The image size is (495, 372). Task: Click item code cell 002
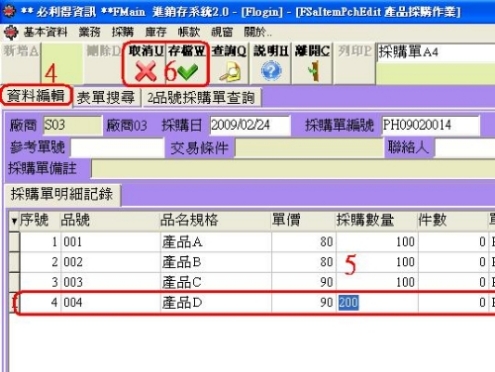point(110,262)
